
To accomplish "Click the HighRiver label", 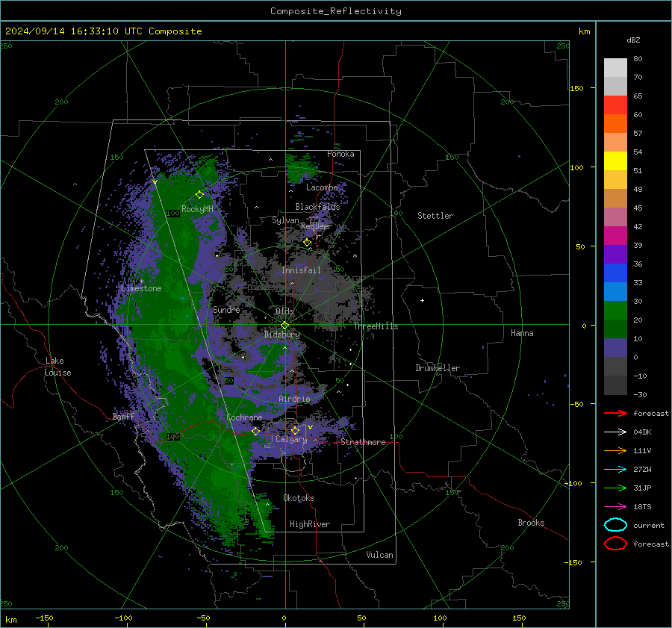I will click(x=310, y=525).
